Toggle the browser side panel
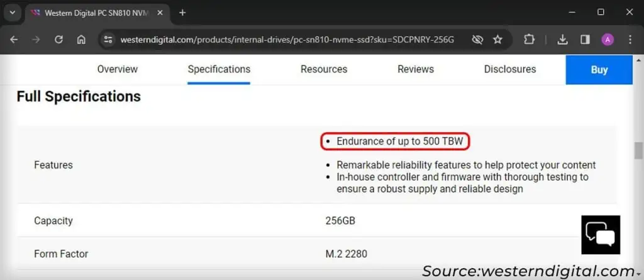Image resolution: width=644 pixels, height=280 pixels. point(585,40)
